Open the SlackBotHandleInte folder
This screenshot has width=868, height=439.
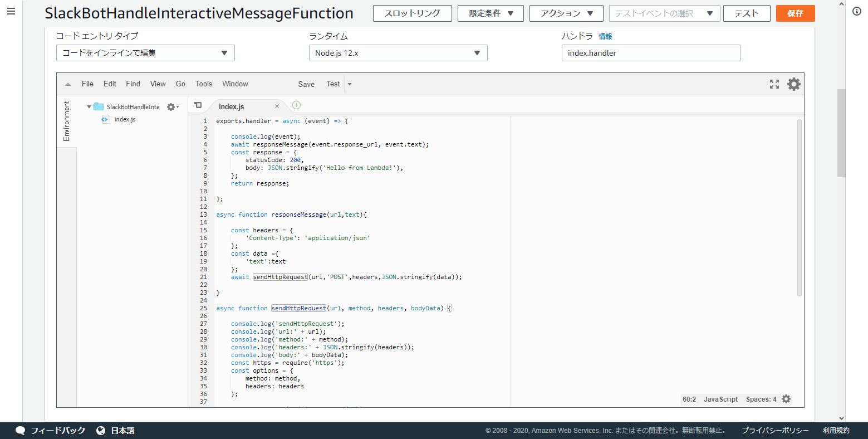click(133, 107)
